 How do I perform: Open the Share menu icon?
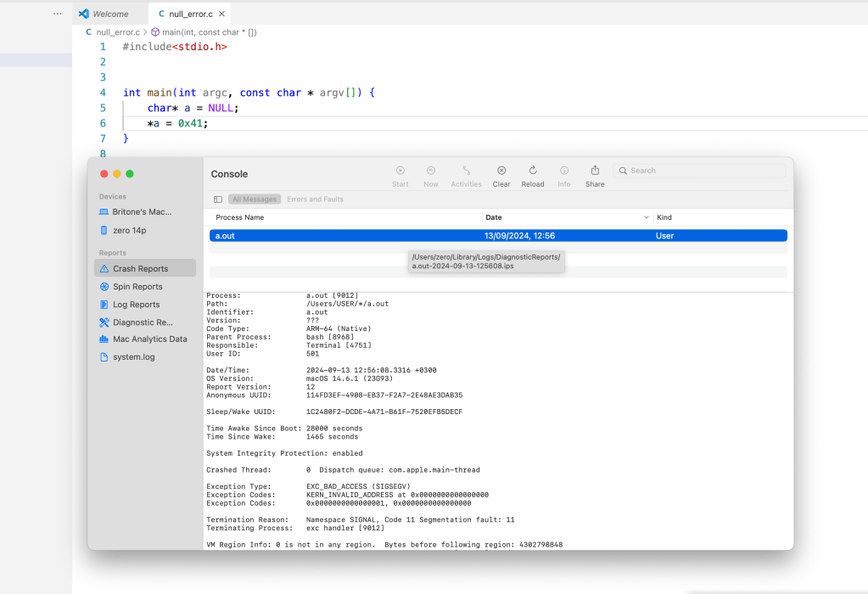(595, 171)
